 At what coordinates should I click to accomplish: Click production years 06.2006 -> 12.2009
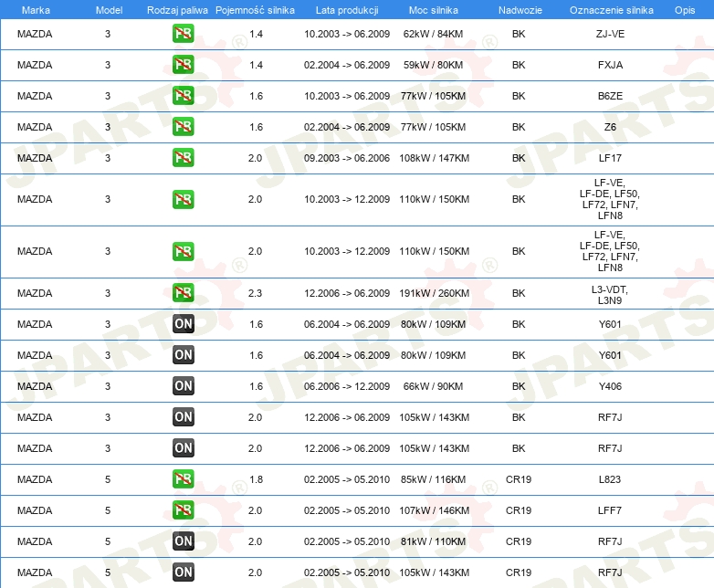[x=347, y=386]
